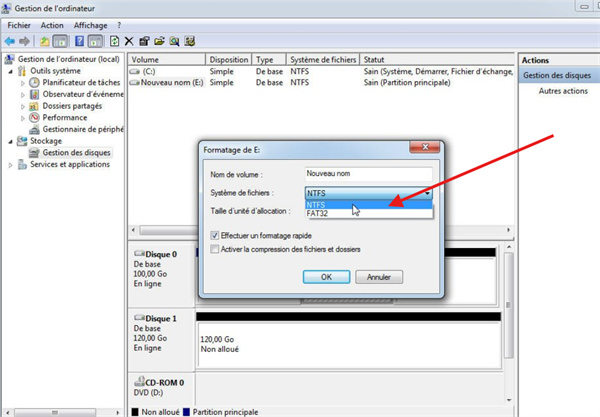Screen dimensions: 600x417
Task: Click the volume list scroll right arrow
Action: pos(509,230)
